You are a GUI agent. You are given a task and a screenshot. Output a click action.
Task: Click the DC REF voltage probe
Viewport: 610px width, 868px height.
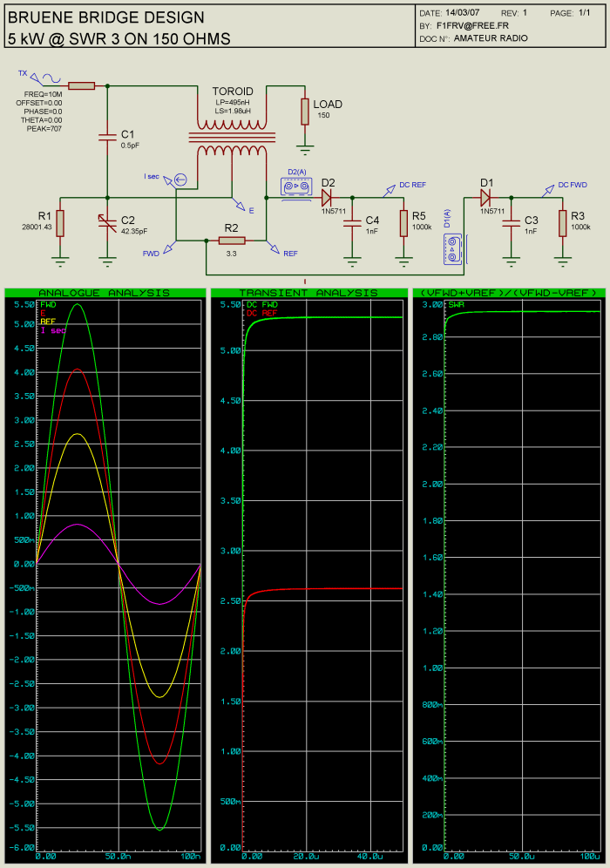(x=389, y=188)
